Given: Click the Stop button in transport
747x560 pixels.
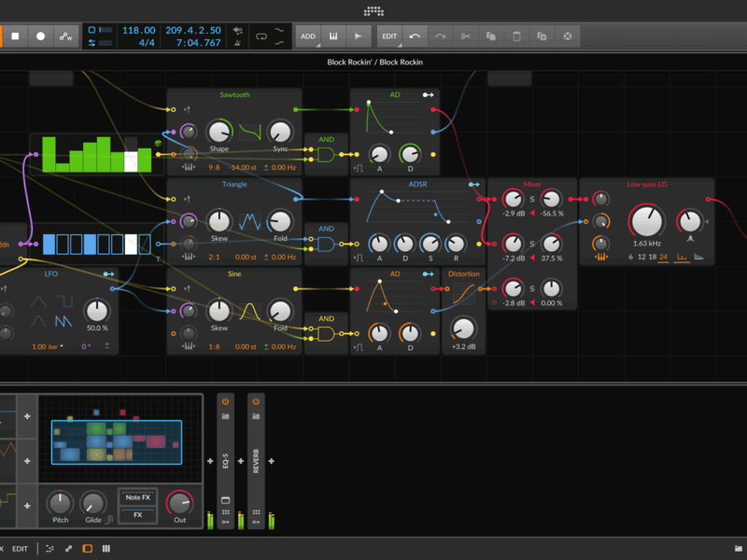Looking at the screenshot, I should [x=15, y=36].
